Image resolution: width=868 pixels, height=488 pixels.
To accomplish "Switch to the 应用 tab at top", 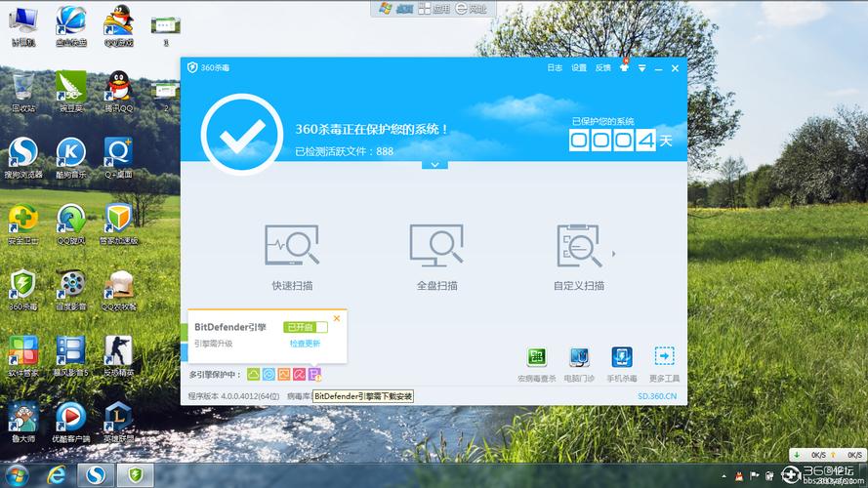I will [434, 9].
